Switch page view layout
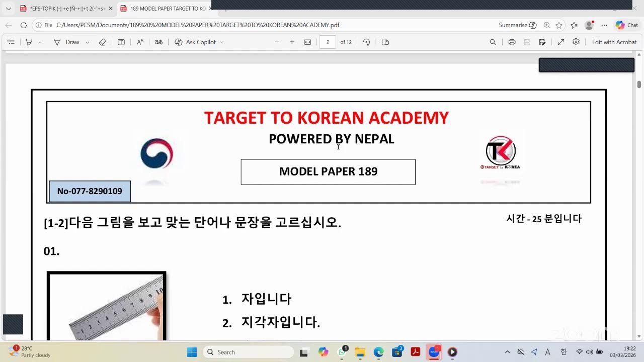The height and width of the screenshot is (362, 644). (385, 42)
